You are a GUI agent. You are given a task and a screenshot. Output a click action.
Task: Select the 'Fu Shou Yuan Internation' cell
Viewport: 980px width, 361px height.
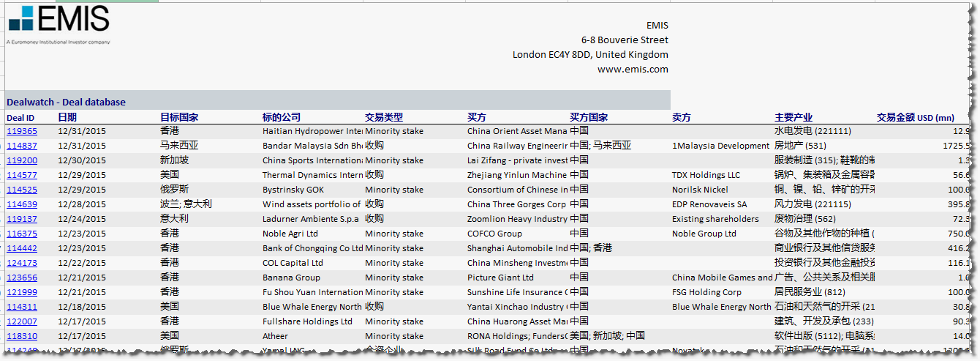312,292
